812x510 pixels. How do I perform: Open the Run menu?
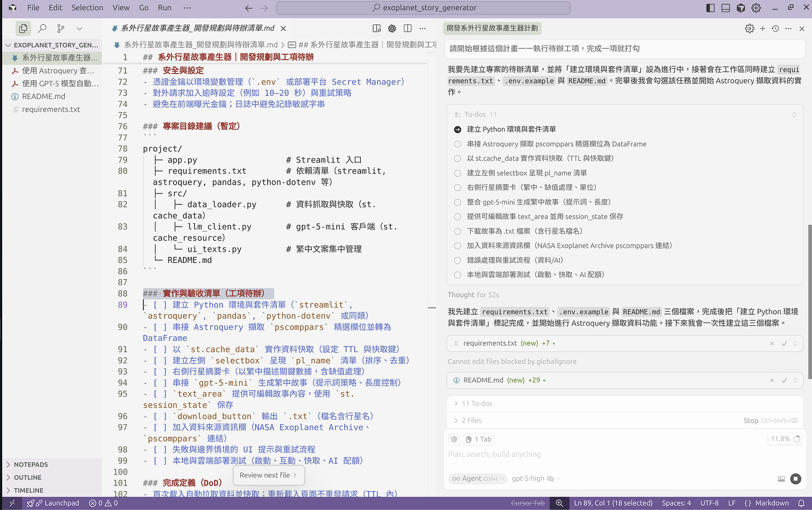pos(165,8)
